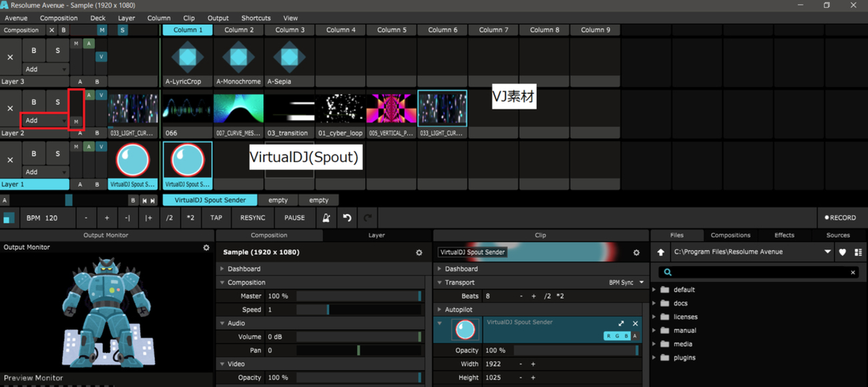Toggle Solo S on Layer 2

(57, 102)
